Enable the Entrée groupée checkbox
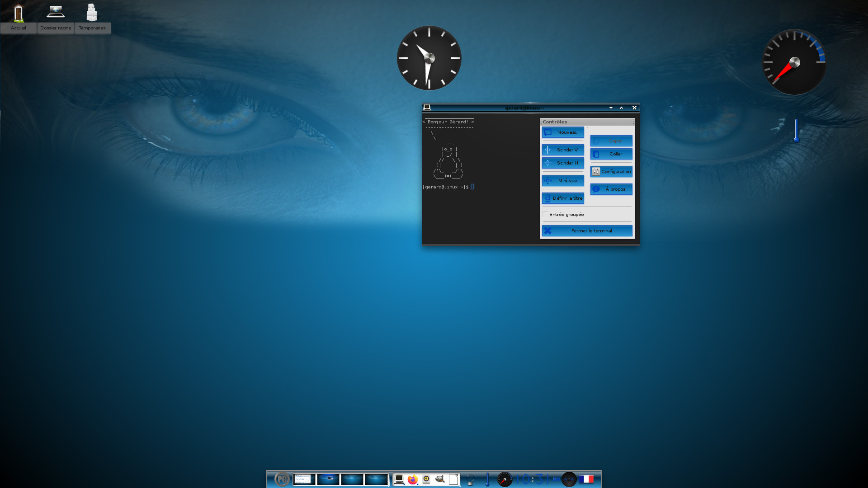The image size is (868, 488). [545, 215]
